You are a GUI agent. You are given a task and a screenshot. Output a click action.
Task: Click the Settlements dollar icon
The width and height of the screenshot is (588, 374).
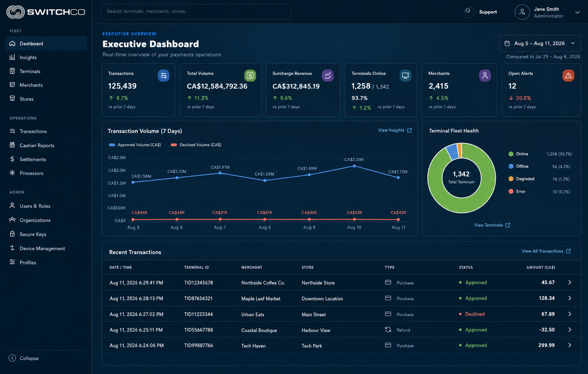point(12,159)
